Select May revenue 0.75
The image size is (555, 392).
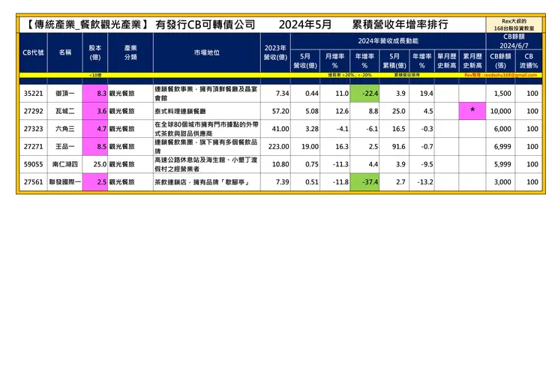(x=312, y=164)
